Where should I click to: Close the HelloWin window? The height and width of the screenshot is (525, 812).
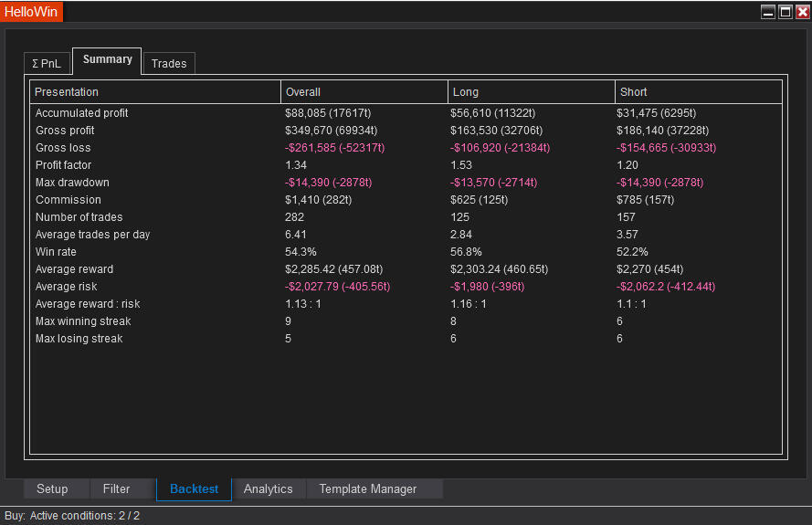point(802,12)
